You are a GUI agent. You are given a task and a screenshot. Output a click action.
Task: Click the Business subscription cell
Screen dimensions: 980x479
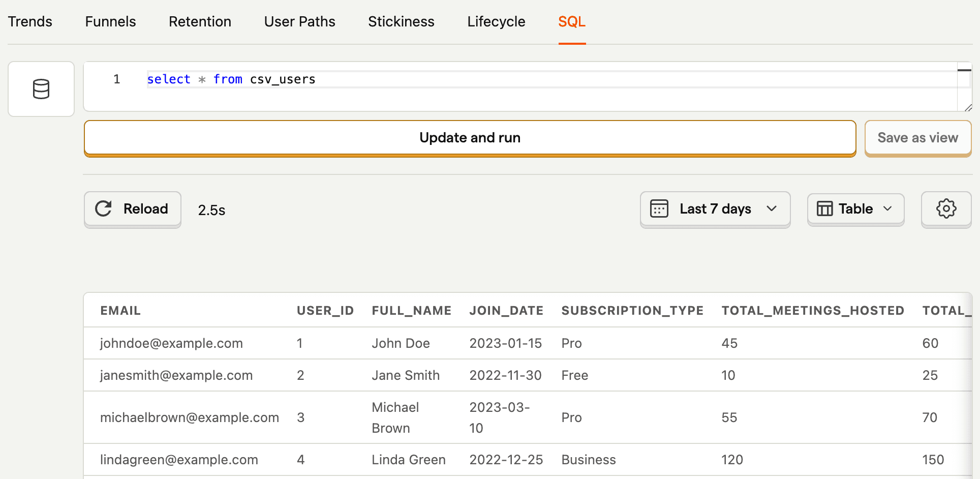tap(589, 460)
